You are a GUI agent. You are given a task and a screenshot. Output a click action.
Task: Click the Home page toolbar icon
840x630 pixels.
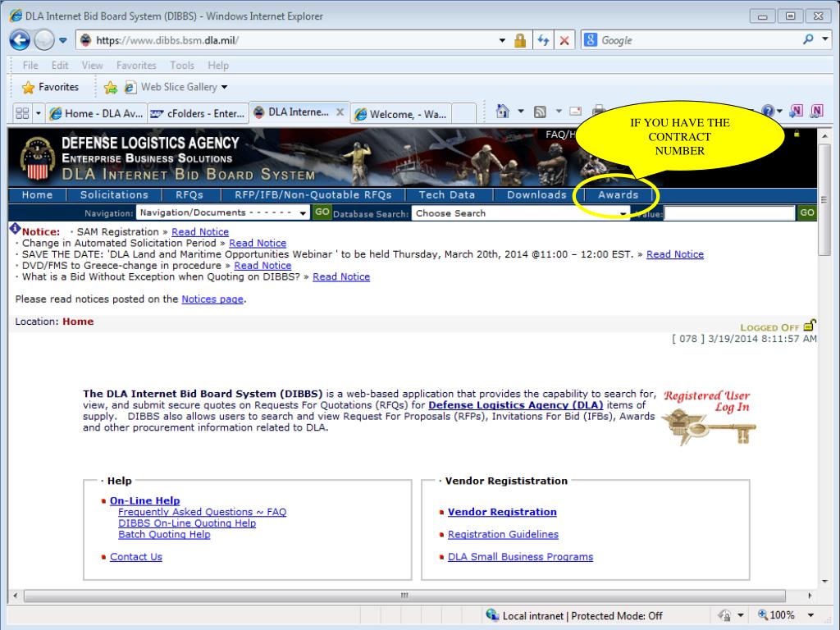point(503,112)
